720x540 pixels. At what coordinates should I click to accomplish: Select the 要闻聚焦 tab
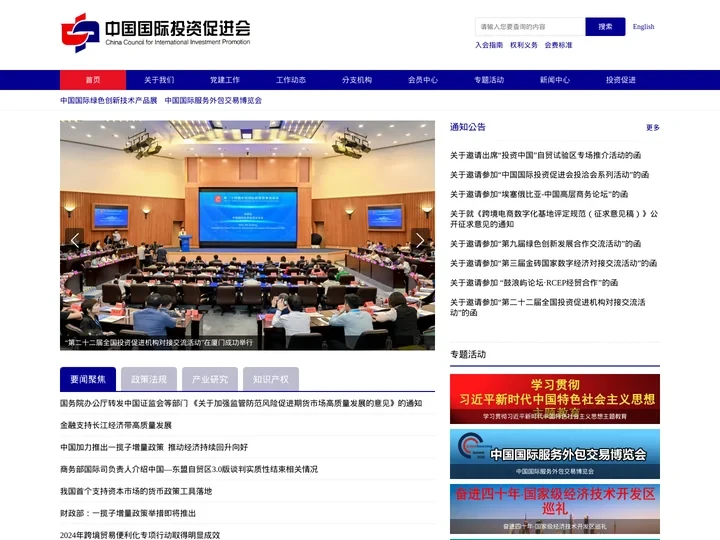(x=88, y=379)
